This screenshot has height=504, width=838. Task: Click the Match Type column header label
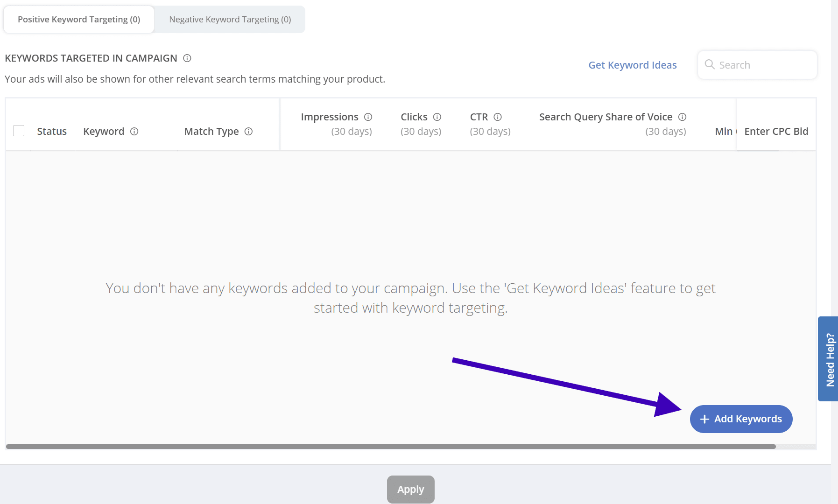pyautogui.click(x=211, y=132)
